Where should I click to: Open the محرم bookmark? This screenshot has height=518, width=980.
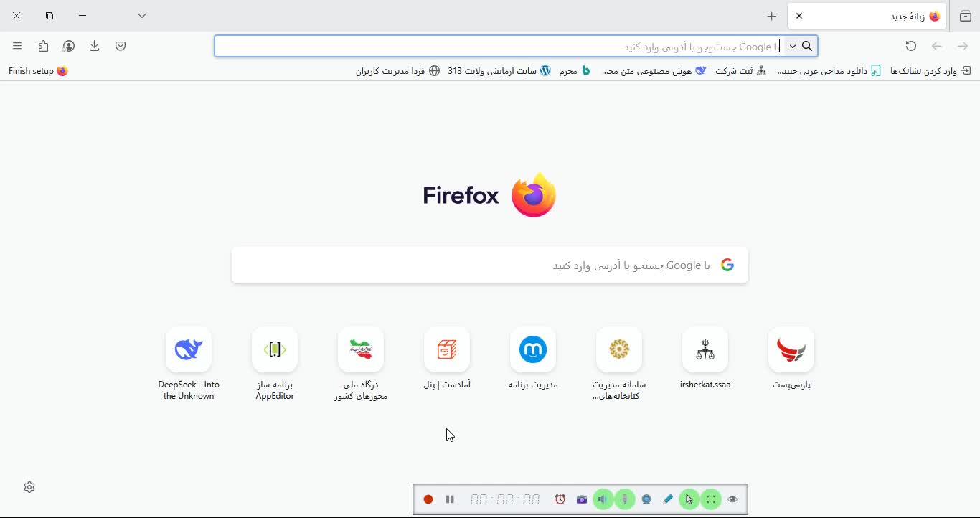pos(575,71)
